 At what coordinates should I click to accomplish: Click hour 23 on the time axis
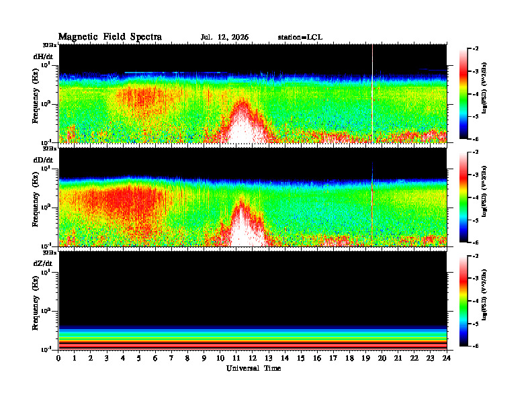point(431,358)
